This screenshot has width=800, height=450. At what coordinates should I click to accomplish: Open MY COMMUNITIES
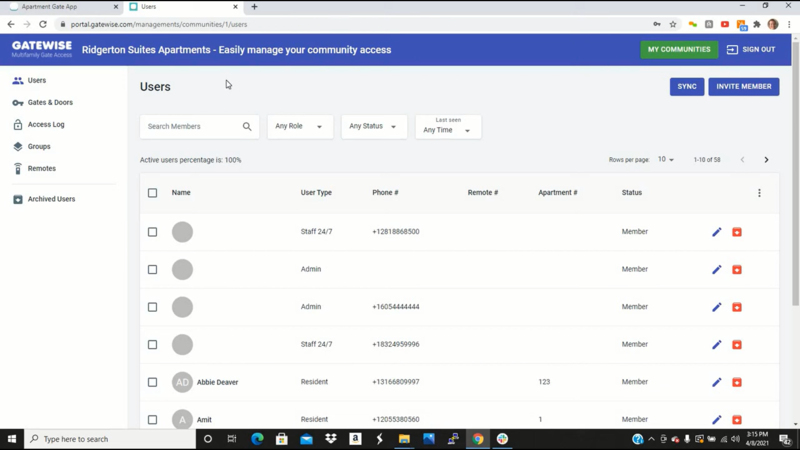(x=679, y=49)
